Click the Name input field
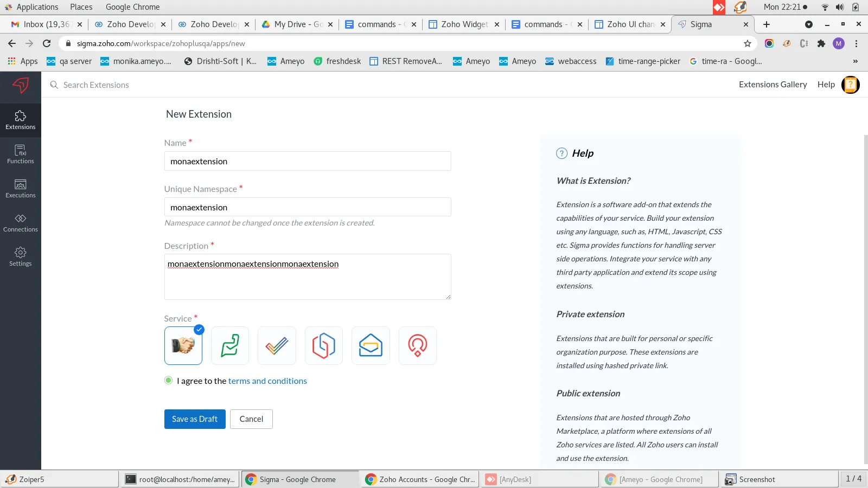Screen dimensions: 868x488 pos(308,161)
